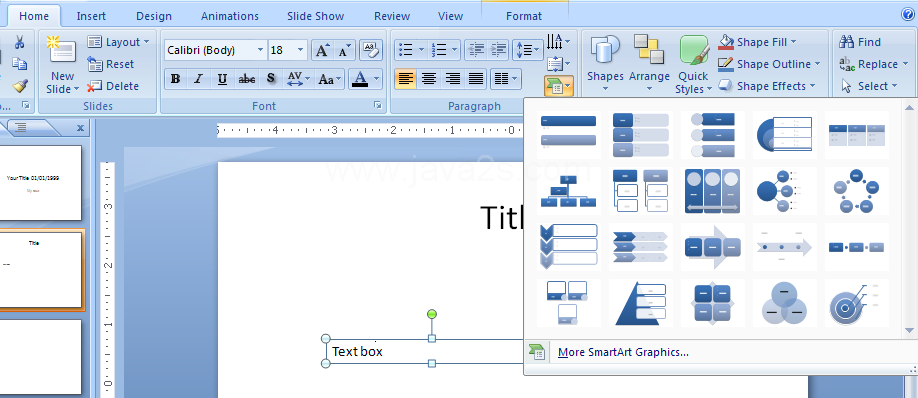Image resolution: width=918 pixels, height=398 pixels.
Task: Choose the Basic Timeline arrow SmartArt layout
Action: [784, 247]
